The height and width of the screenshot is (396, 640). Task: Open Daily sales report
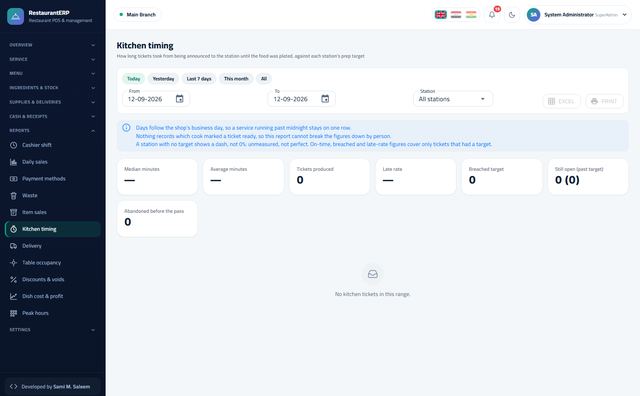[x=52, y=162]
